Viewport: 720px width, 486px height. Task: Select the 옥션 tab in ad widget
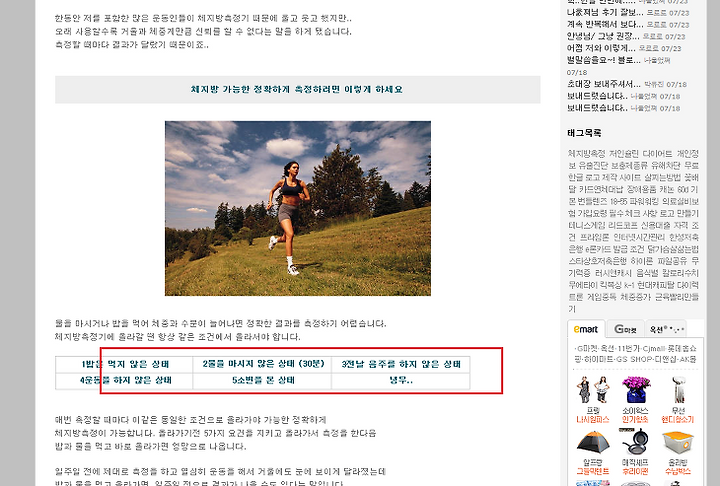click(x=666, y=329)
